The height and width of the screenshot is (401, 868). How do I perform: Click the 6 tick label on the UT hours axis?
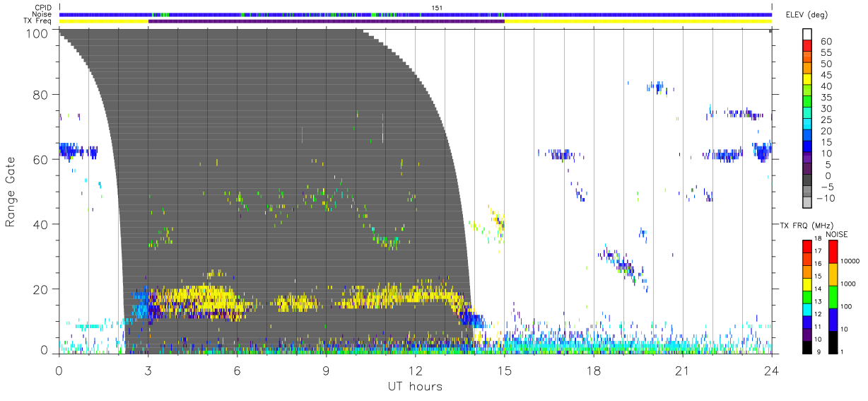[x=237, y=371]
